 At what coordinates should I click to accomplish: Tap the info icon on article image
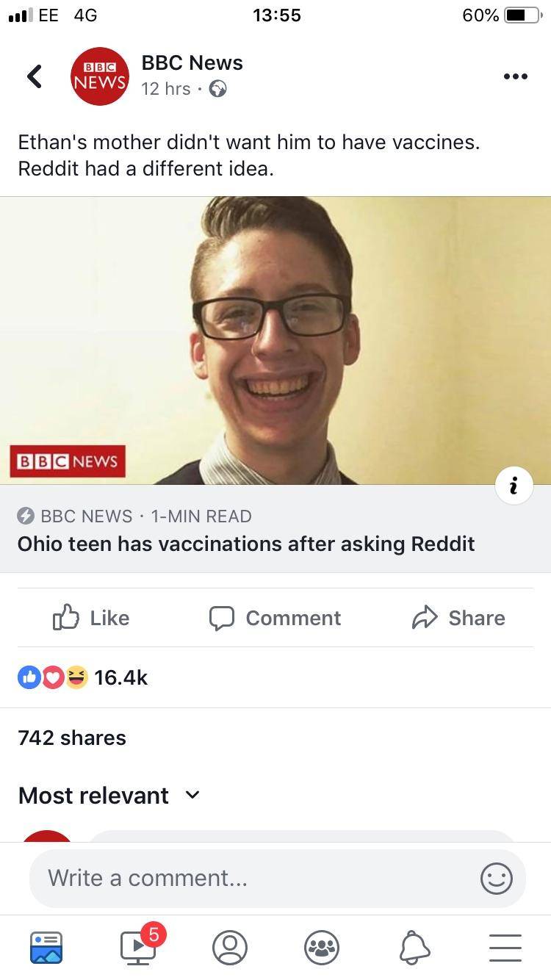coord(514,485)
